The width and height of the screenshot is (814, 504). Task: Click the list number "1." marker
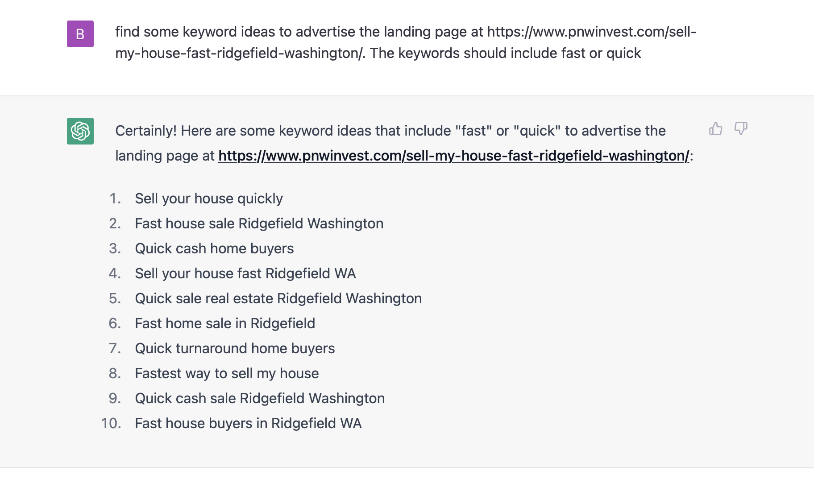(x=115, y=198)
